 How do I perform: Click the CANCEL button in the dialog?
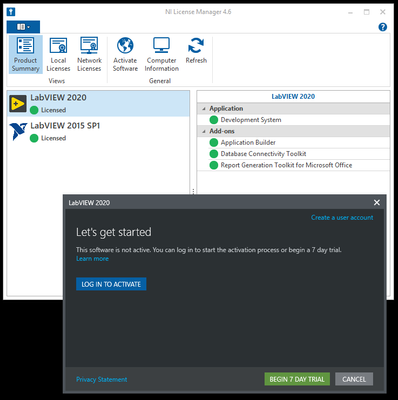354,379
